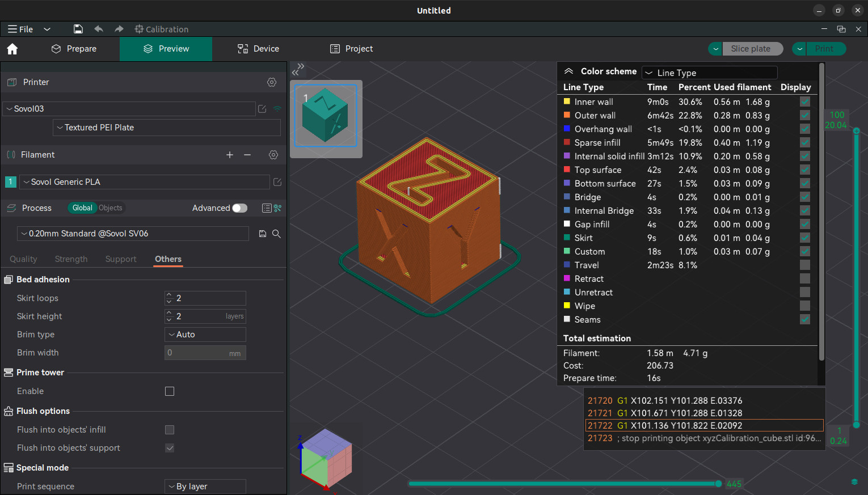This screenshot has width=868, height=495.
Task: Open the Brim type dropdown
Action: point(205,335)
